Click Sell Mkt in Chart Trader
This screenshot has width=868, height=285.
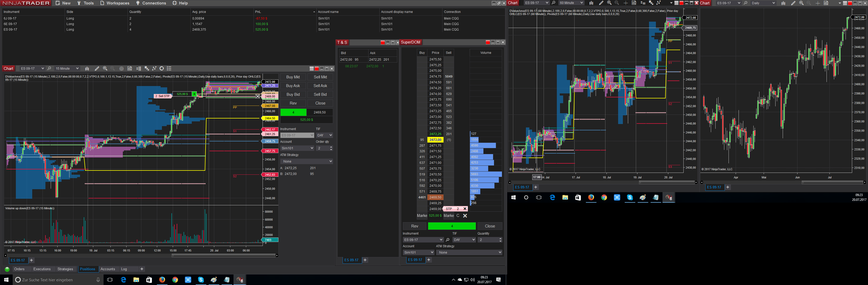tap(320, 77)
